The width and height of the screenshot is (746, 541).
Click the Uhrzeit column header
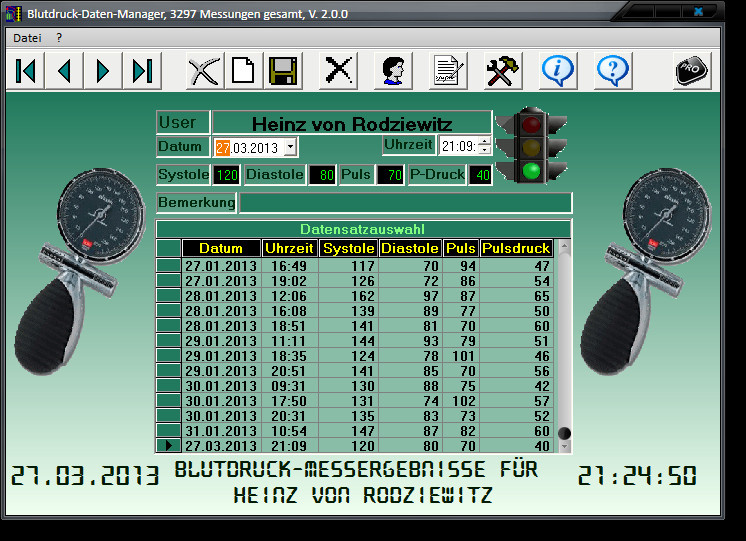click(289, 248)
